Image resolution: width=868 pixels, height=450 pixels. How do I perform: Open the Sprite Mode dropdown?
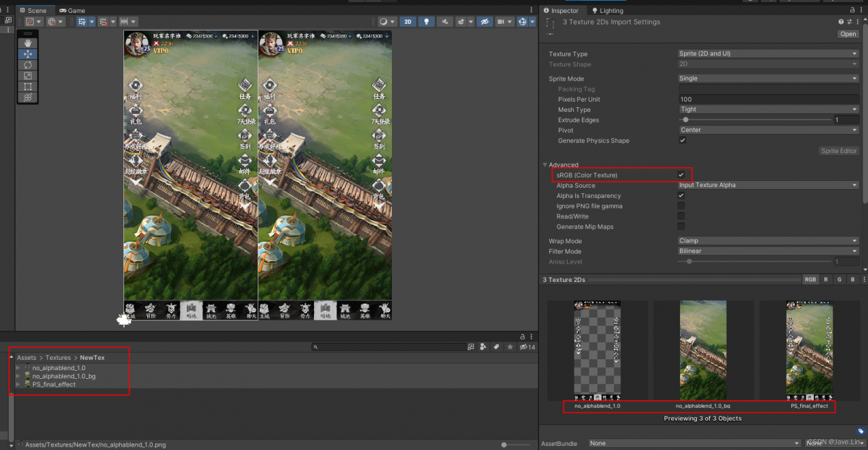pyautogui.click(x=769, y=79)
